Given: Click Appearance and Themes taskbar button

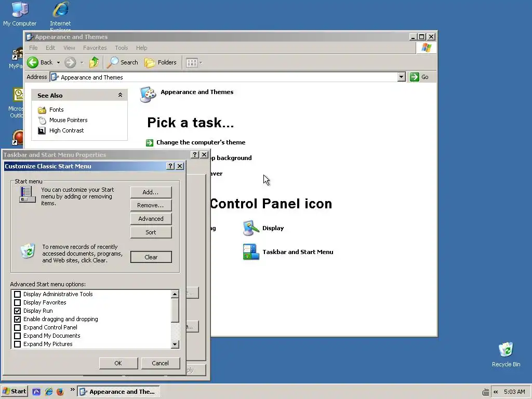Looking at the screenshot, I should tap(118, 392).
